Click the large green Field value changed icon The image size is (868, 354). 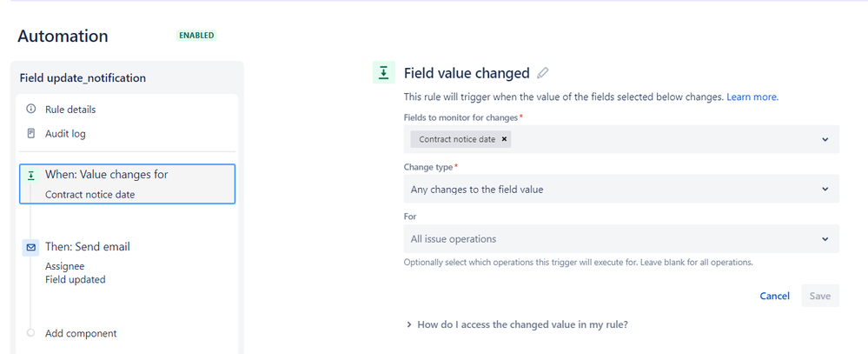[383, 73]
